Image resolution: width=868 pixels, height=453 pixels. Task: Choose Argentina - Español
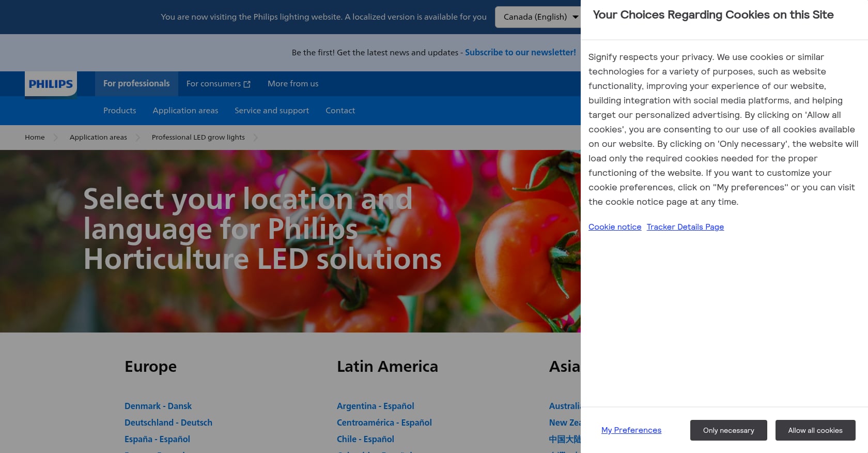point(376,406)
